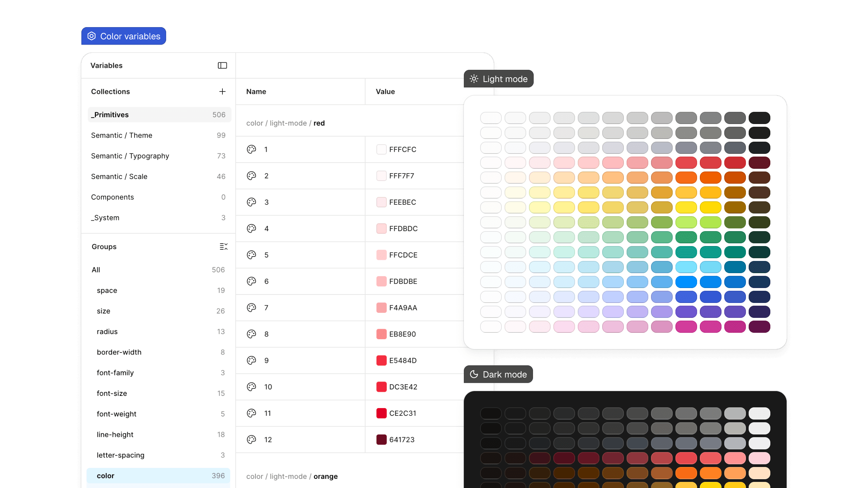Click the Groups section header
Viewport: 868px width, 488px height.
pos(104,247)
